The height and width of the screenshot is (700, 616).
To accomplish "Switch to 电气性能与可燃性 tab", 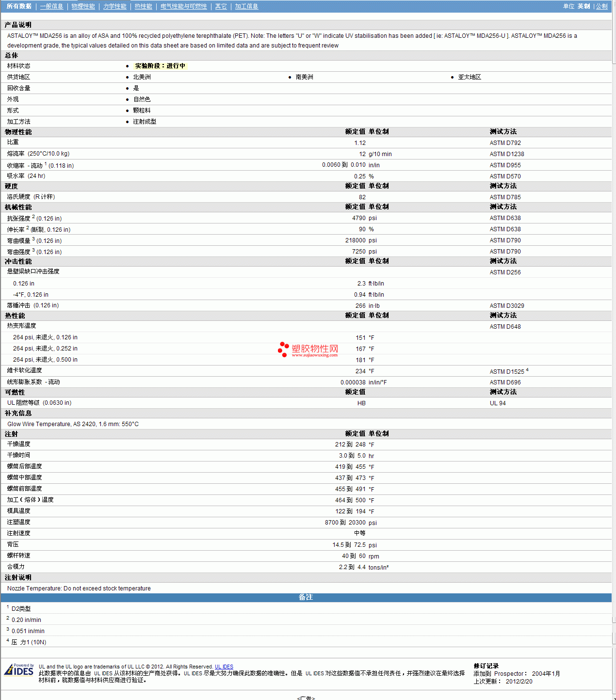I will [183, 6].
